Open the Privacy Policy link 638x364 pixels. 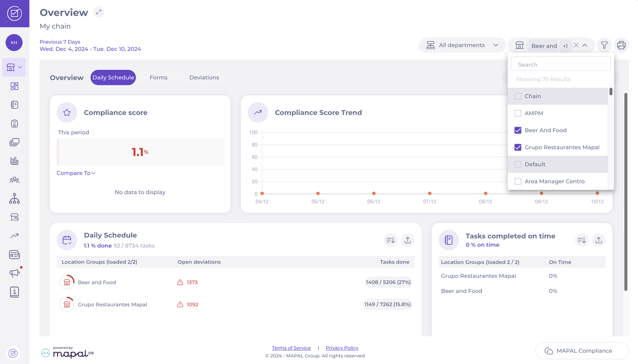click(342, 348)
